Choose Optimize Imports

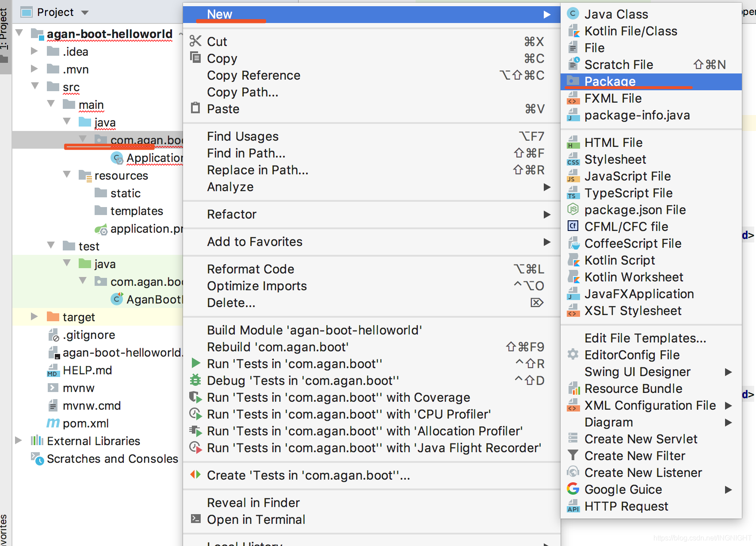[371, 286]
